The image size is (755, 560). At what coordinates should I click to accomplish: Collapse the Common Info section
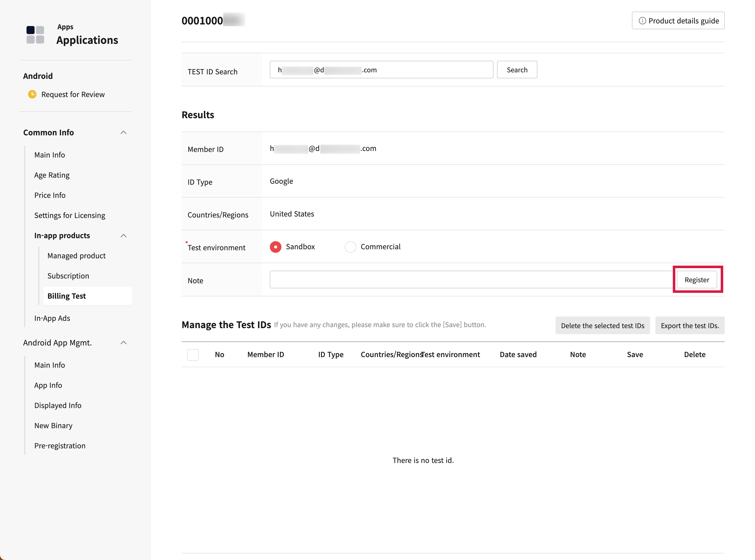tap(124, 133)
